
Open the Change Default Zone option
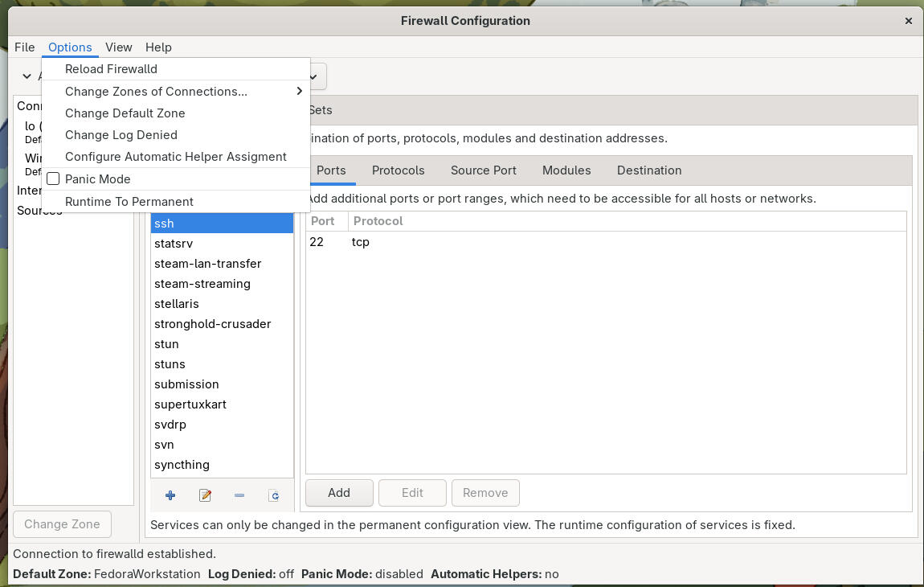125,113
